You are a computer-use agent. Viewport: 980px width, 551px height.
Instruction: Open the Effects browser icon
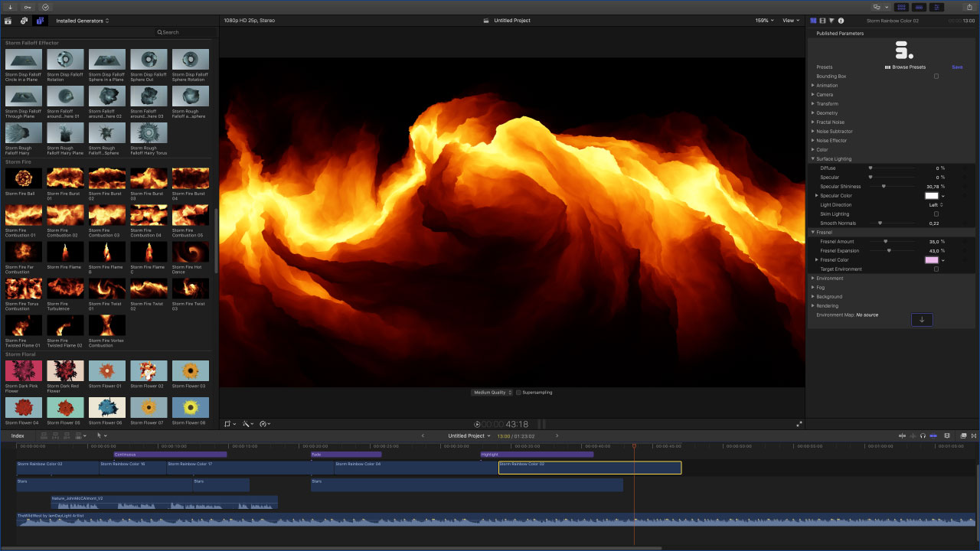click(x=963, y=435)
